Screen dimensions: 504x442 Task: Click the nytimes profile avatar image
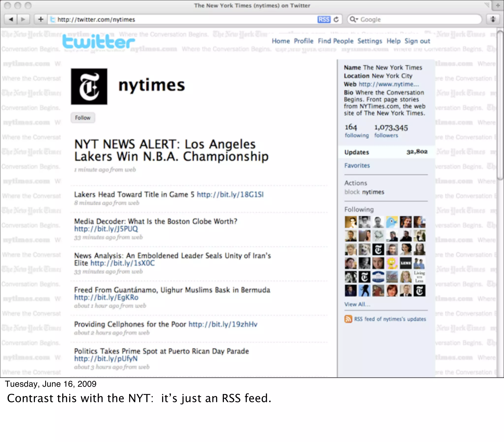pyautogui.click(x=89, y=87)
